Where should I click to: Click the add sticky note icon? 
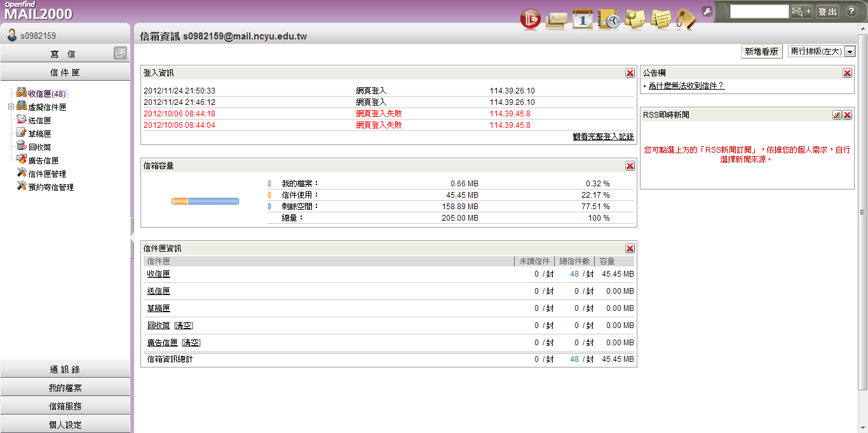[x=635, y=19]
